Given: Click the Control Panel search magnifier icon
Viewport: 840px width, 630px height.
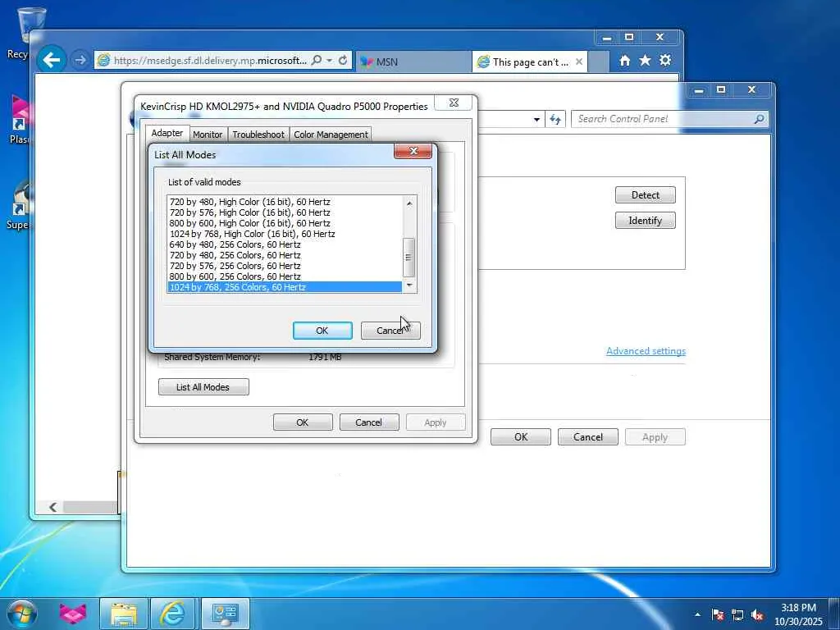Looking at the screenshot, I should 759,119.
